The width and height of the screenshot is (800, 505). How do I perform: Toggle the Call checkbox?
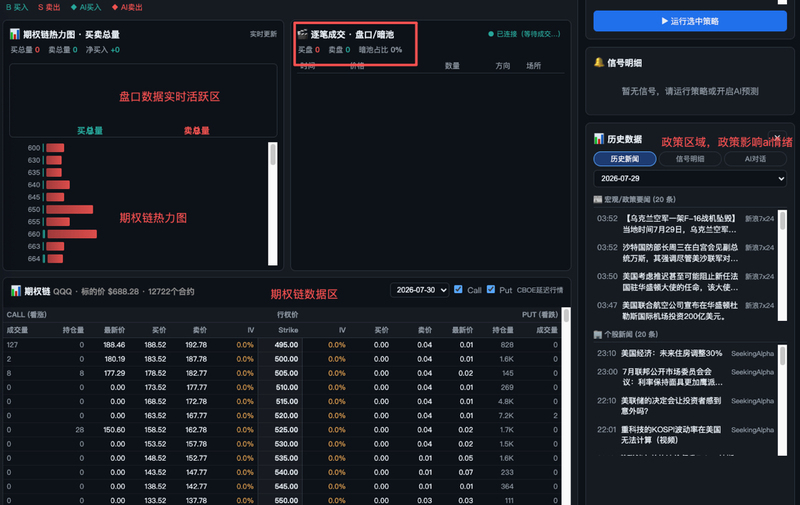(458, 289)
